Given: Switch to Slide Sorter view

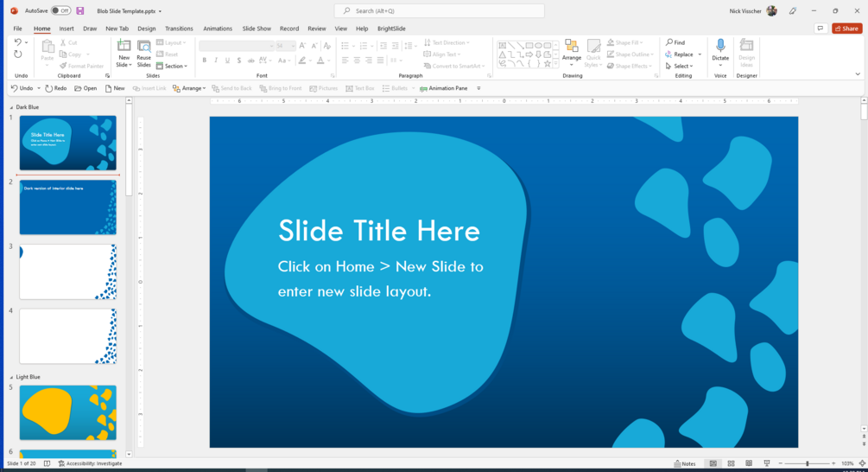Looking at the screenshot, I should (x=731, y=463).
